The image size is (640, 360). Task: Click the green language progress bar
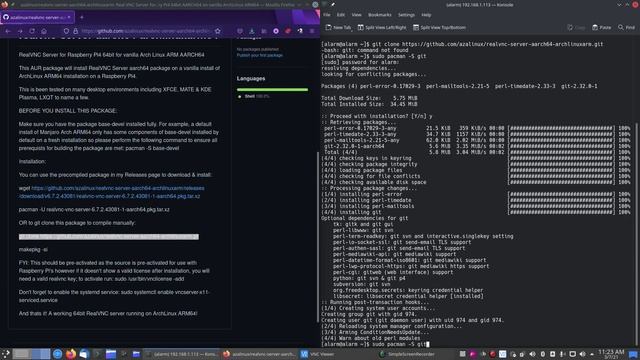point(272,89)
